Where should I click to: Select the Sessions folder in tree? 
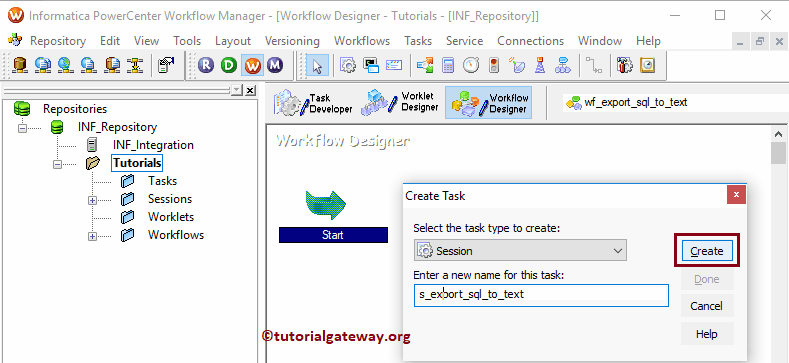[x=170, y=199]
